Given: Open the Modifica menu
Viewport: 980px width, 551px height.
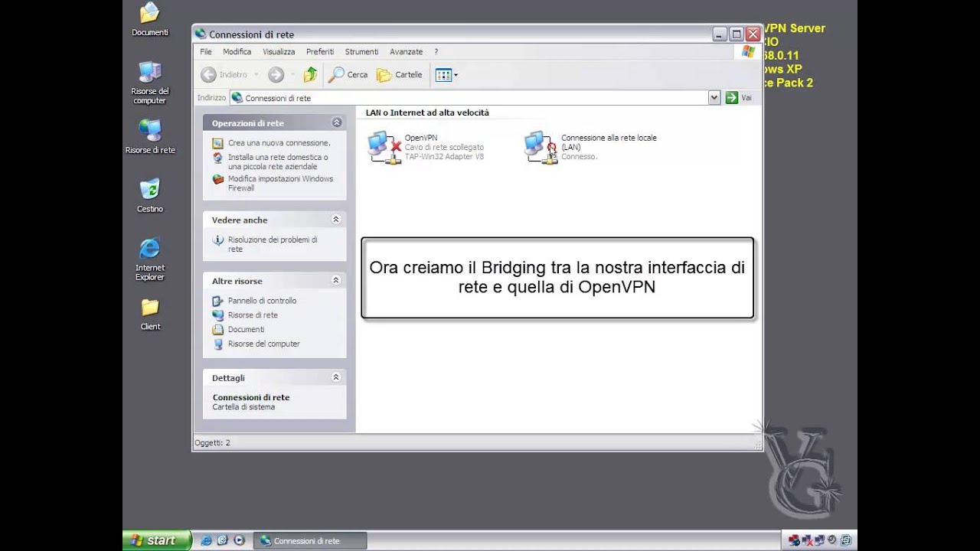Looking at the screenshot, I should [237, 51].
